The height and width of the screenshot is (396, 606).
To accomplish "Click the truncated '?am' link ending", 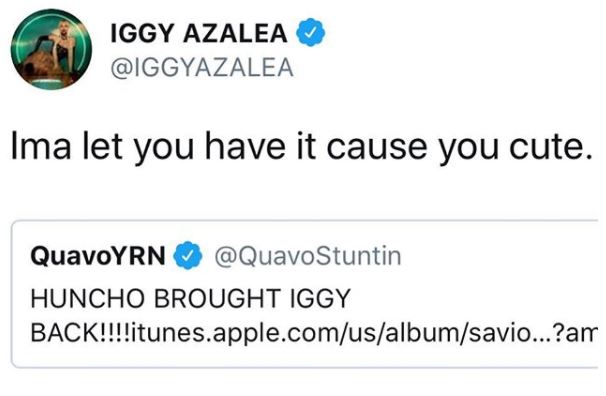I will (575, 333).
